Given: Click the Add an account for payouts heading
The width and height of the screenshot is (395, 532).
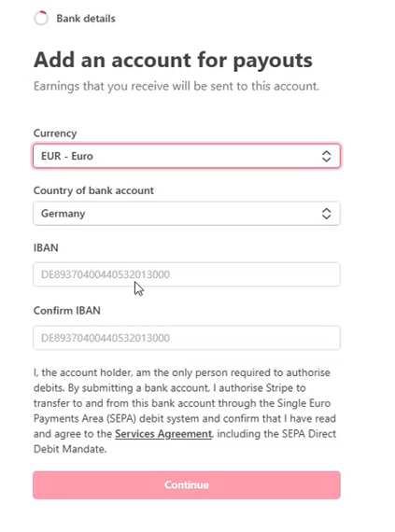Looking at the screenshot, I should point(173,61).
